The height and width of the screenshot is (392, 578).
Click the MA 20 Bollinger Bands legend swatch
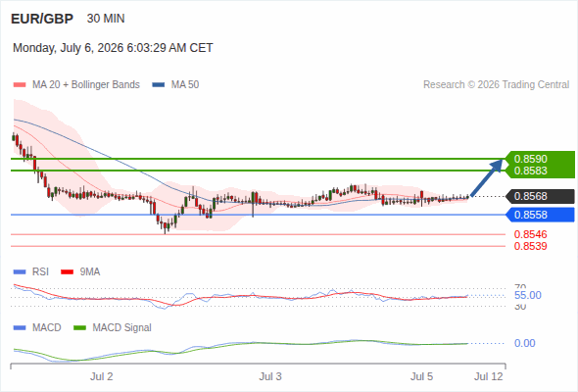click(20, 85)
